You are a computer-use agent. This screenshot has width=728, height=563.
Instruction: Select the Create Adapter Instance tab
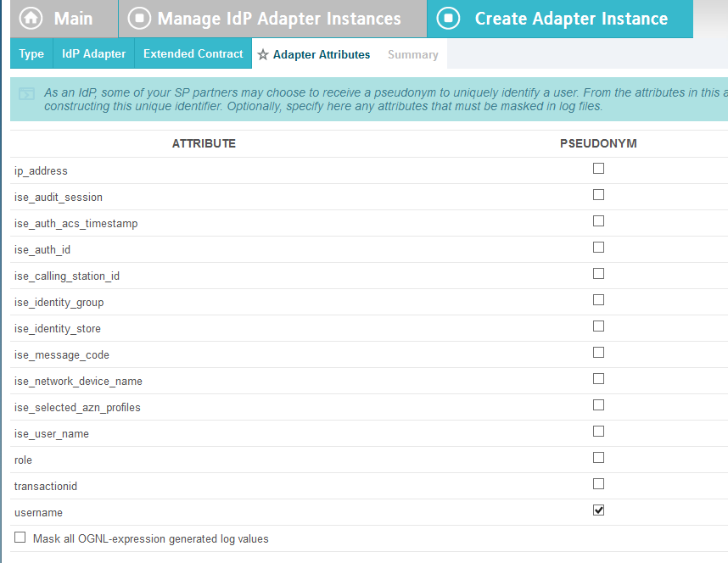pos(560,19)
